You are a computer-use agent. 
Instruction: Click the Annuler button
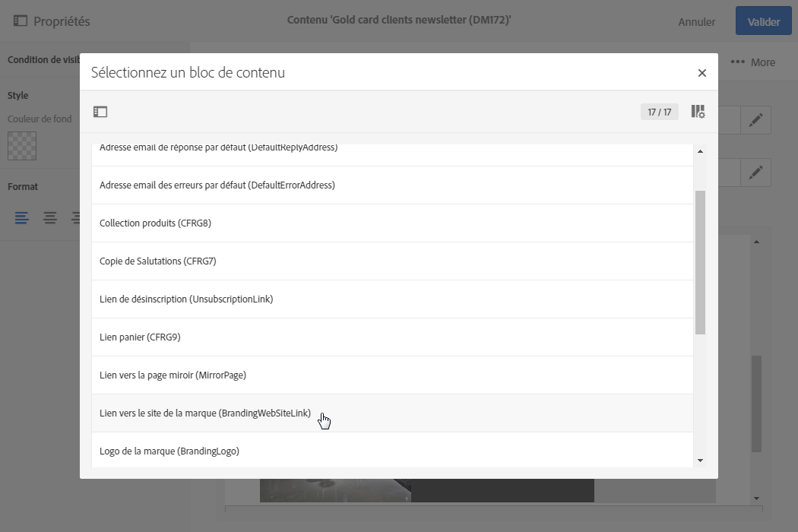click(x=696, y=22)
